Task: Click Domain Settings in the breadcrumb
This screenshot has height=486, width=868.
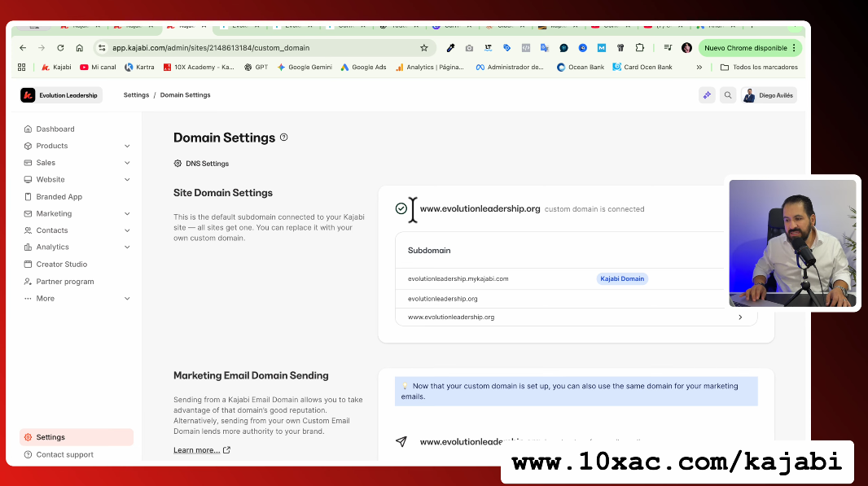Action: tap(186, 95)
